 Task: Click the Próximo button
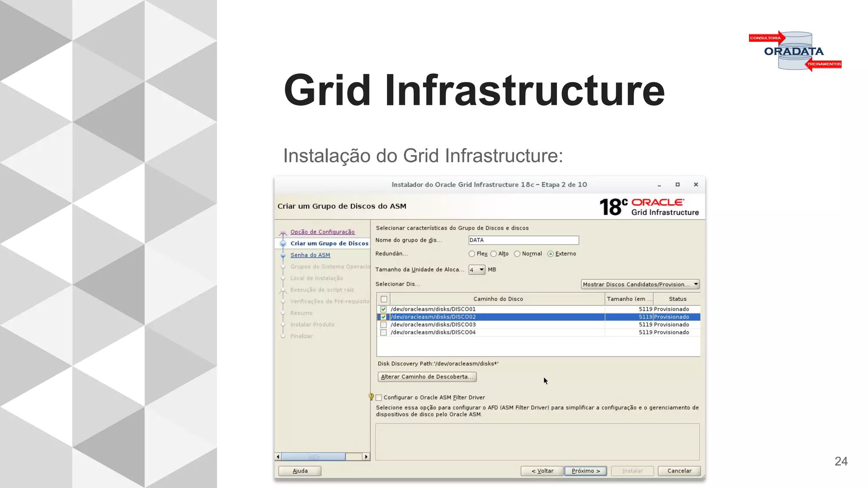(x=586, y=471)
